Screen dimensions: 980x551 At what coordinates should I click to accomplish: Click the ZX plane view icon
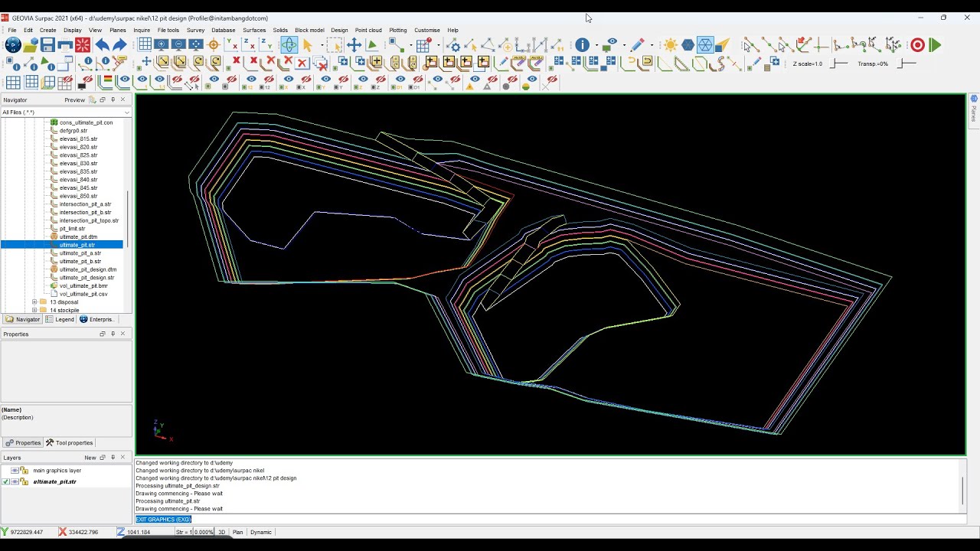pos(248,44)
